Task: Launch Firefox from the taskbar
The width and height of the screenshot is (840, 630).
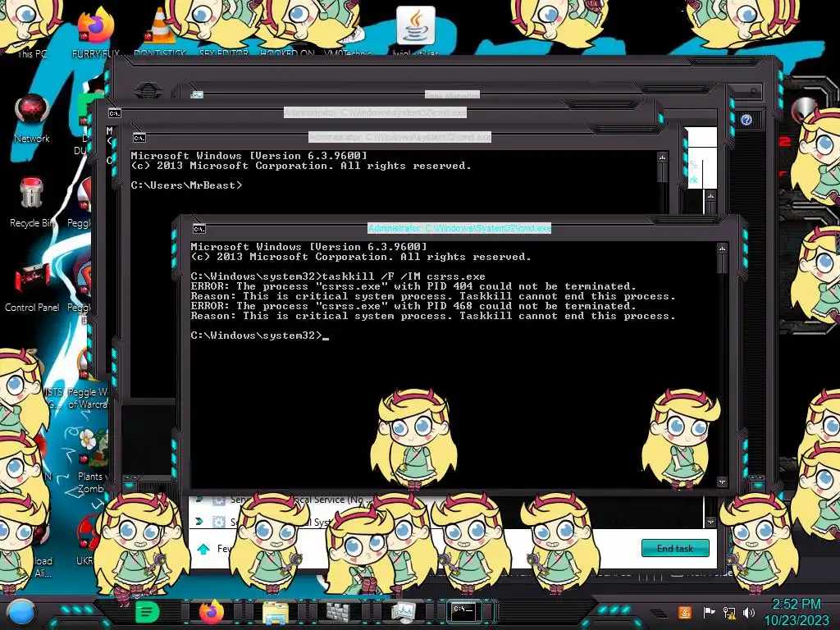Action: point(212,612)
